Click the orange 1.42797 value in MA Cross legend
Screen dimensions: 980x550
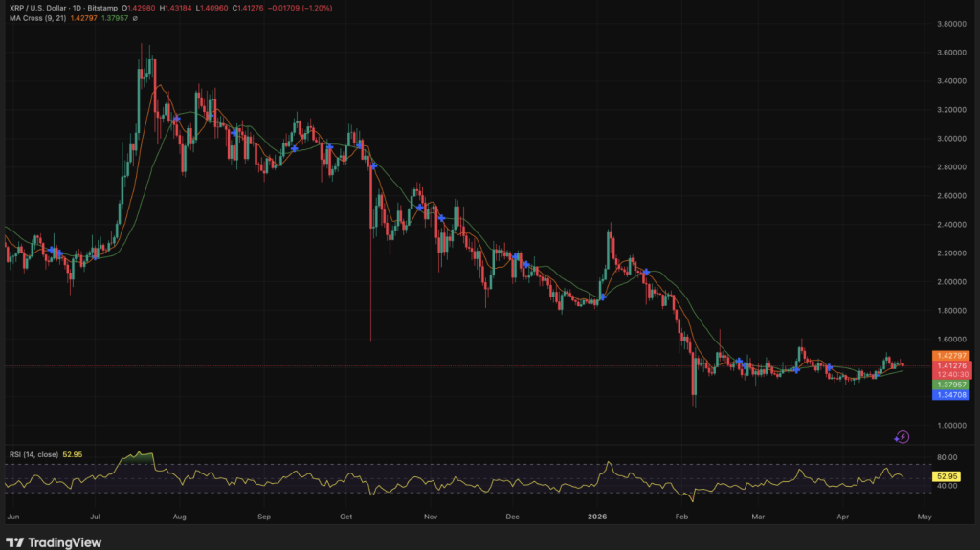pyautogui.click(x=83, y=19)
